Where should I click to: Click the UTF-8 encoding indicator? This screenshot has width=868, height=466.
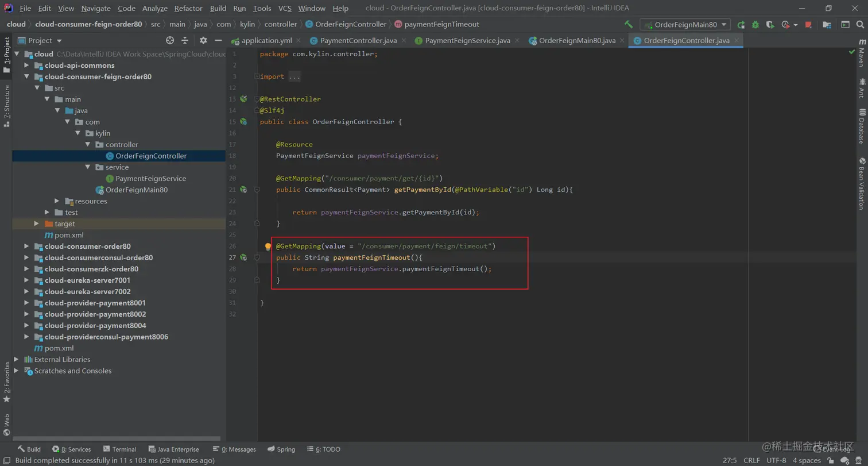776,460
